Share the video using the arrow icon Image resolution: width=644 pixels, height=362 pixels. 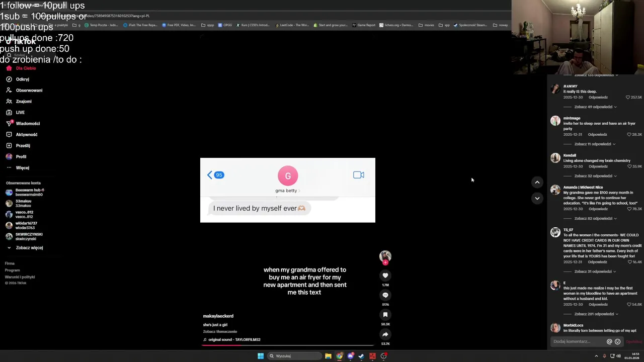coord(385,334)
